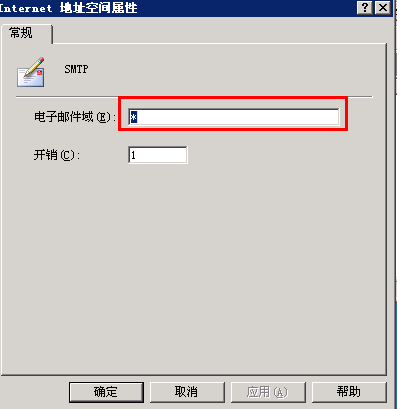The image size is (400, 409).
Task: Click the value 1 in the cost field
Action: point(133,155)
